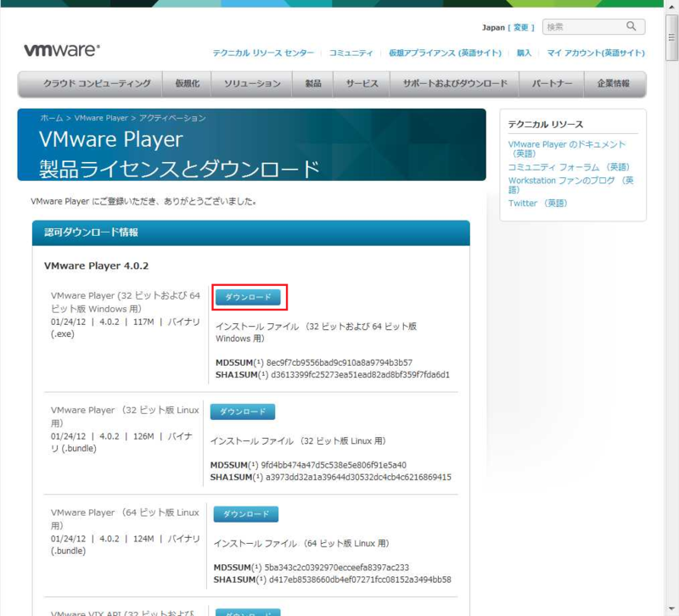Click the search magnifier icon
The image size is (679, 616).
[631, 26]
